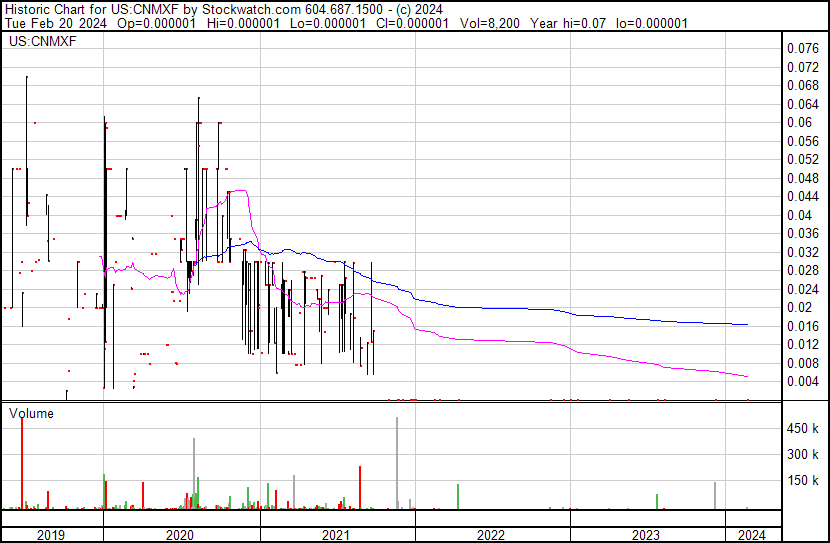Select the 2022 year marker

coord(491,535)
